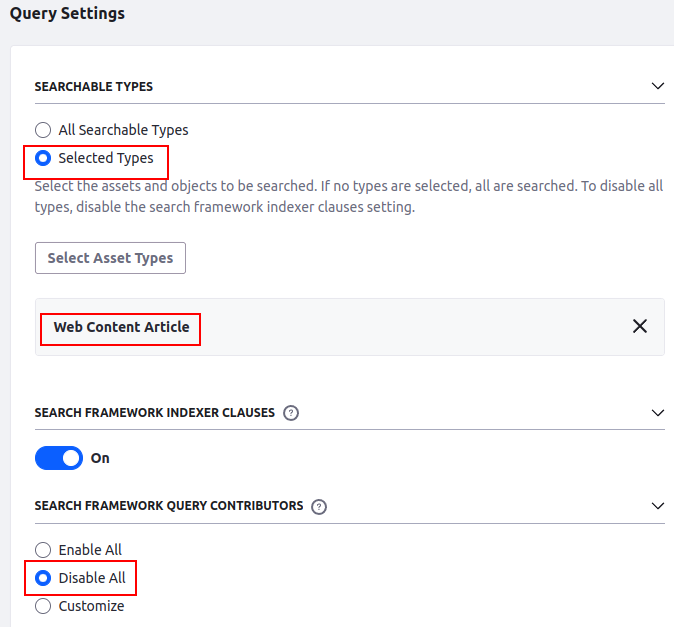Click the On label beside the toggle
The width and height of the screenshot is (674, 627).
point(100,458)
